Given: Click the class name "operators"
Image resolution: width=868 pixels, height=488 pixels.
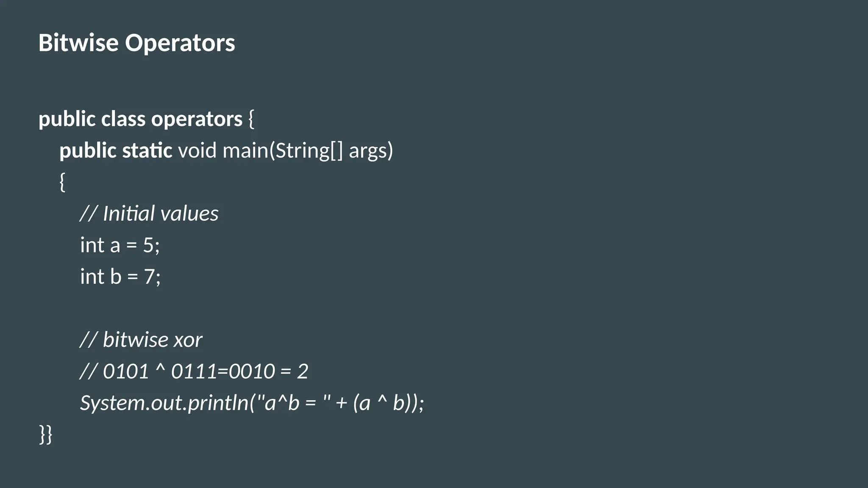Looking at the screenshot, I should click(197, 119).
